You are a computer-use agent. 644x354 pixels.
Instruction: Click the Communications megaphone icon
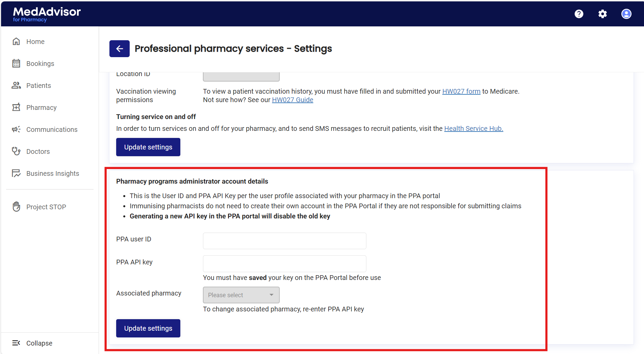point(16,129)
